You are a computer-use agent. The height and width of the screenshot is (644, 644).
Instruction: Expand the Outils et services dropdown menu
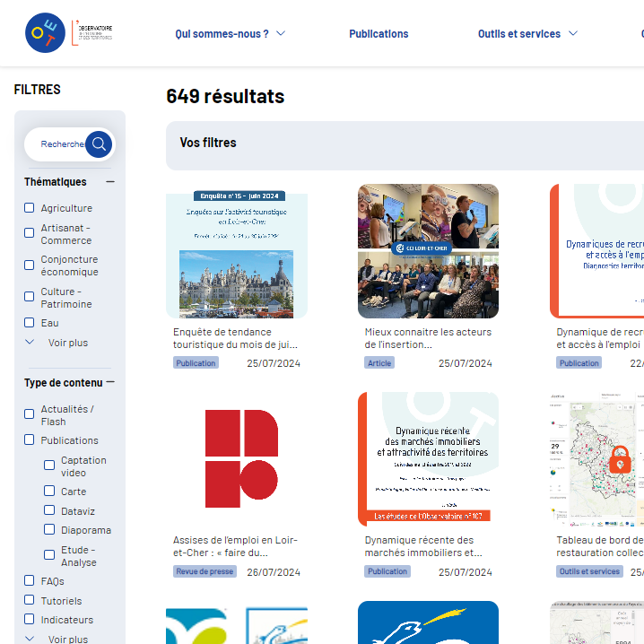pyautogui.click(x=527, y=34)
